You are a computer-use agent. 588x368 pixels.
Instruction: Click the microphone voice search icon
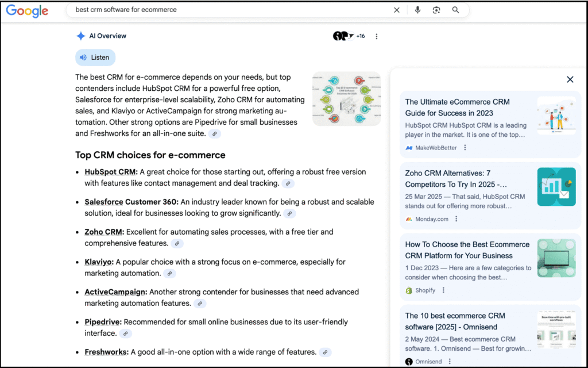tap(417, 10)
